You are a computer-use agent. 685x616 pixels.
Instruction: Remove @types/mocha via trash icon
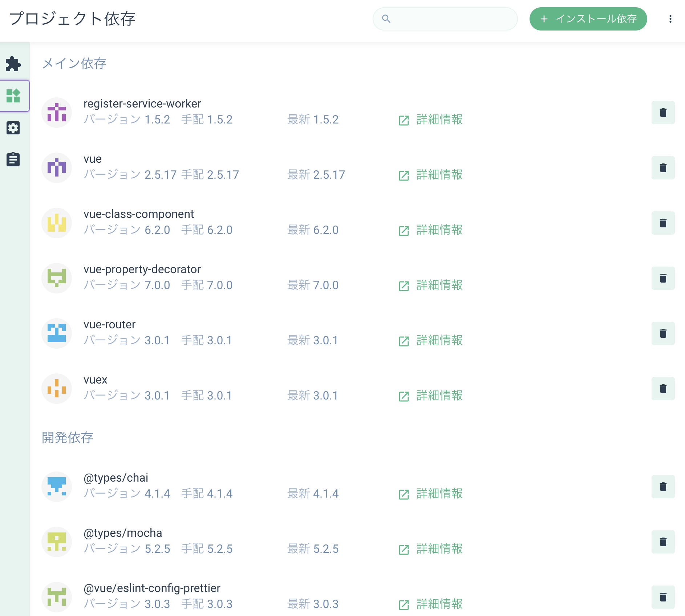[663, 542]
